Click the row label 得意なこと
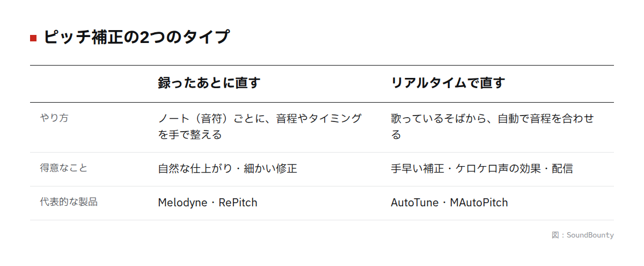The height and width of the screenshot is (266, 644). coord(63,168)
